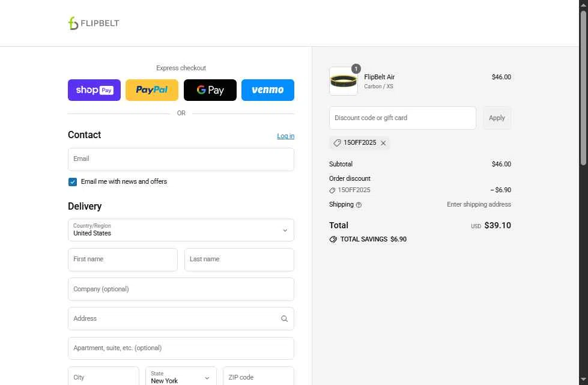Click into the Address field
This screenshot has height=385, width=588.
pos(181,319)
